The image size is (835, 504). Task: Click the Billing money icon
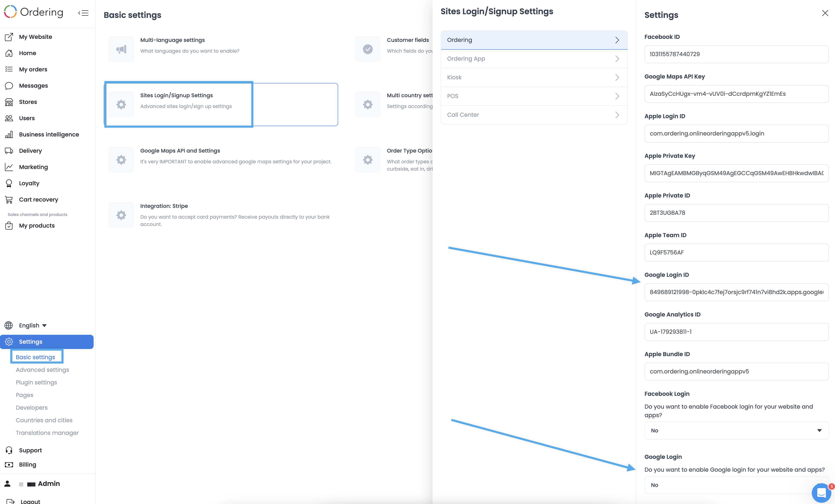(x=9, y=465)
